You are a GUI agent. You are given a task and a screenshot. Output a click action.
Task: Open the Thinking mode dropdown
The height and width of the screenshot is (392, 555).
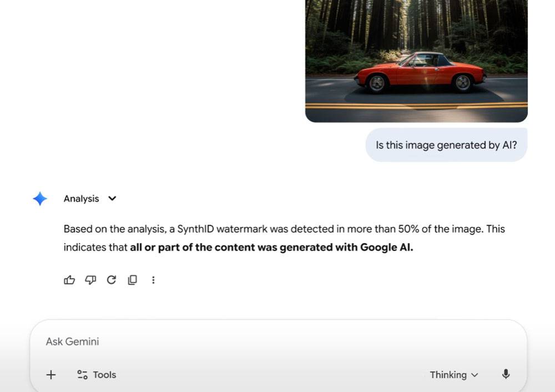[x=454, y=375]
